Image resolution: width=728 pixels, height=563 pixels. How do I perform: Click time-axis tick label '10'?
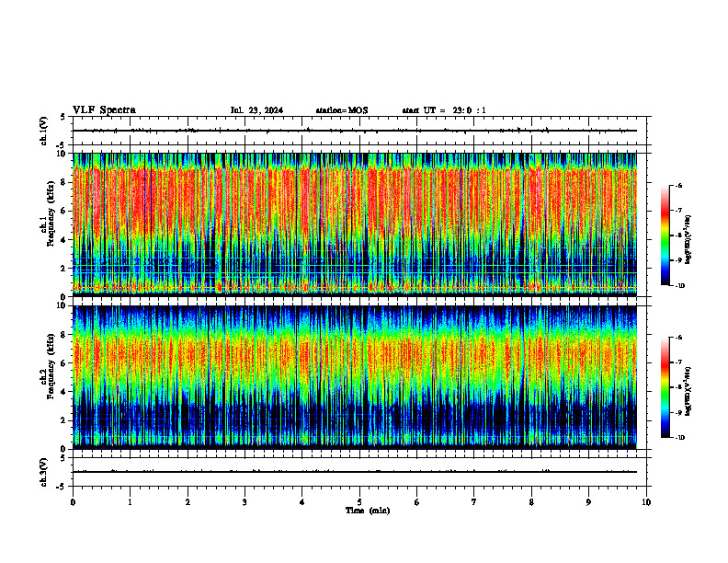tap(646, 502)
